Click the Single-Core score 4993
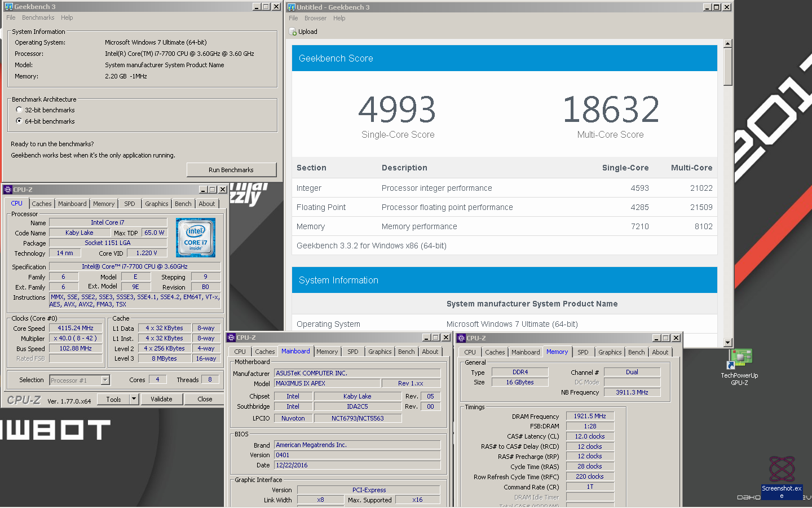812x508 pixels. tap(397, 110)
